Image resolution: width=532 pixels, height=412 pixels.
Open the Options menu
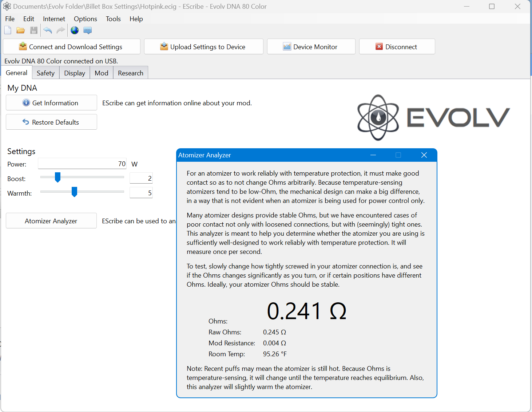coord(86,19)
